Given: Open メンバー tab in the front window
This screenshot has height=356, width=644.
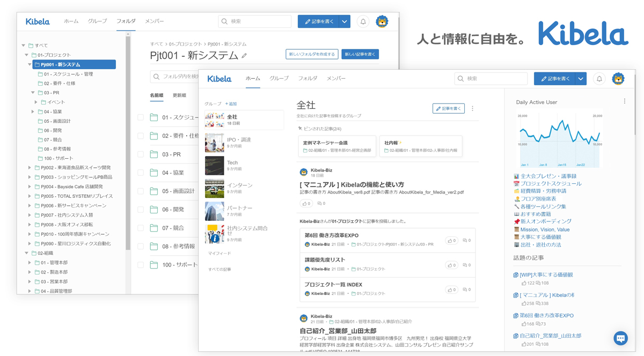Looking at the screenshot, I should pos(336,79).
